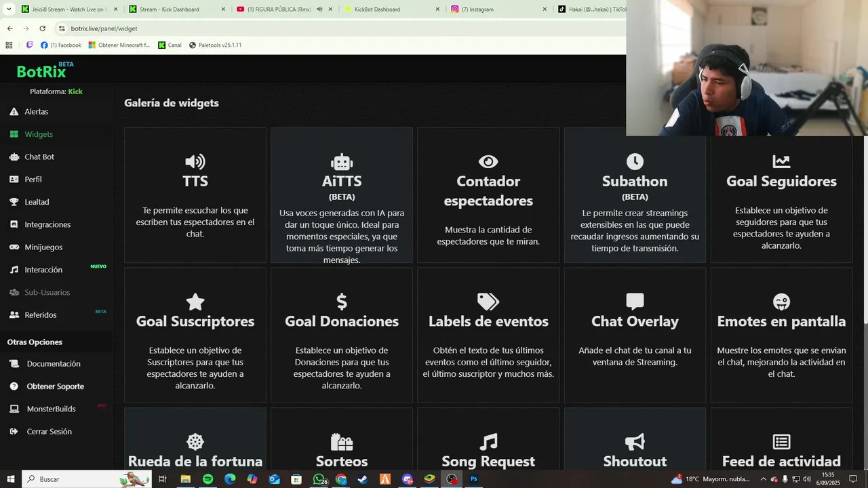Open the Twitch bookmark icon

pos(29,45)
